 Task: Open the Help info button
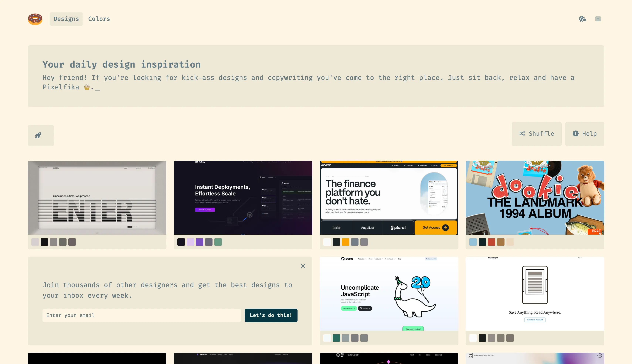[585, 134]
